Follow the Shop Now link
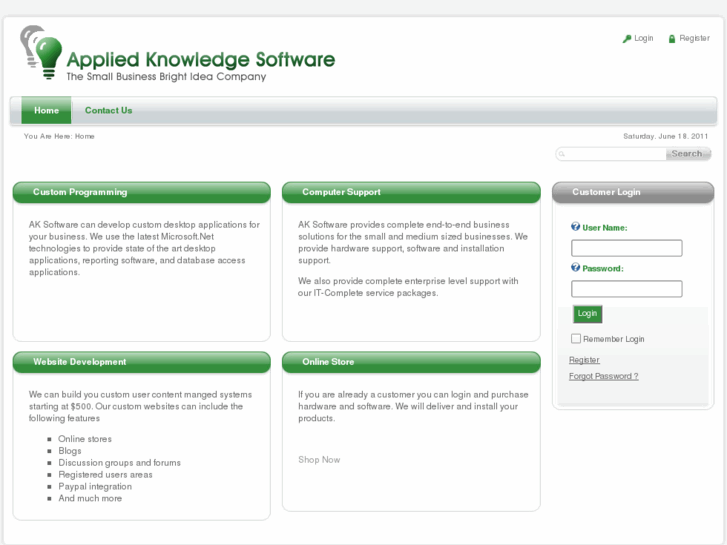 pos(319,460)
